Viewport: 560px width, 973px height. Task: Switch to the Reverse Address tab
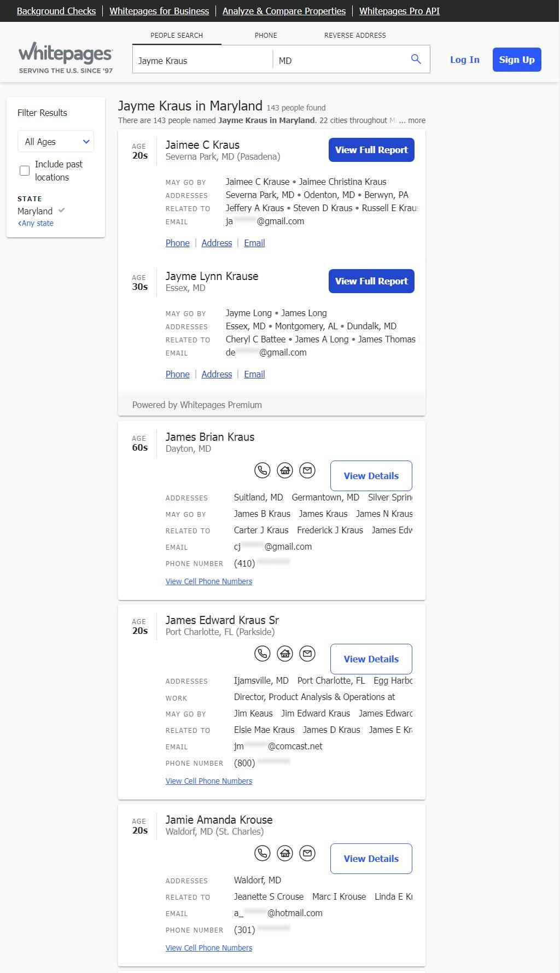click(355, 36)
